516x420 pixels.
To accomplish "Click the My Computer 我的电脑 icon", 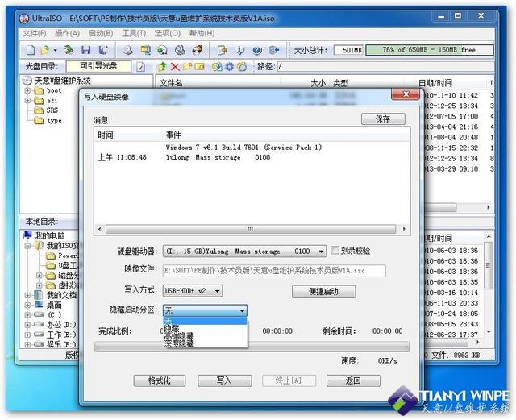I will (27, 235).
